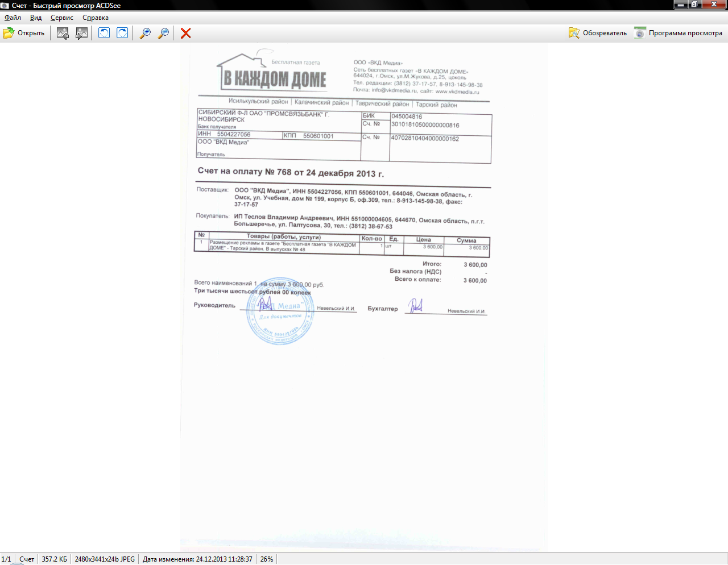The image size is (728, 565).
Task: Click the Открыть toolbar button
Action: point(24,33)
